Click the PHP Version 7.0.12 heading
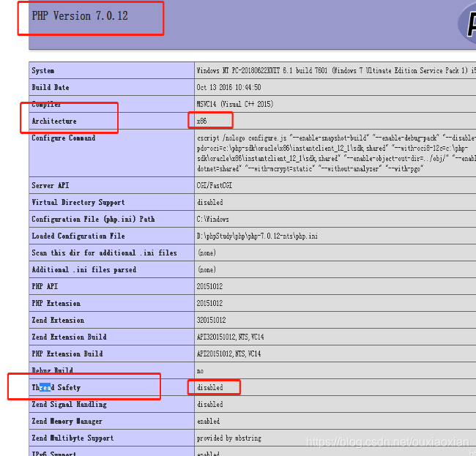Screen dimensions: 476x456 pyautogui.click(x=80, y=16)
